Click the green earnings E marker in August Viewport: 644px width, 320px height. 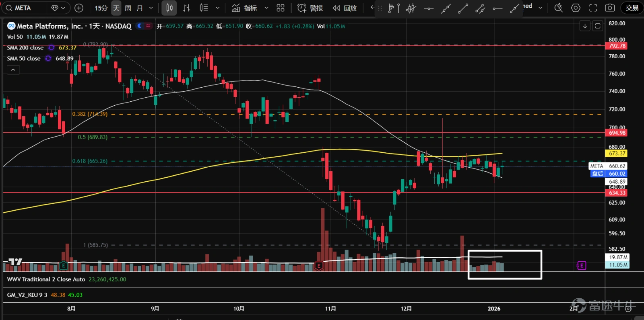pos(63,265)
